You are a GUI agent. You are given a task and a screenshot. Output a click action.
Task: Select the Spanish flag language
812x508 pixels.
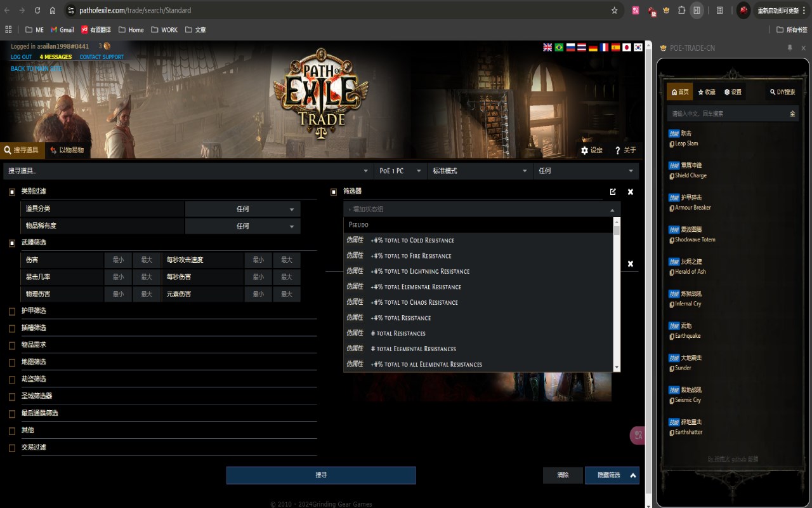coord(615,47)
